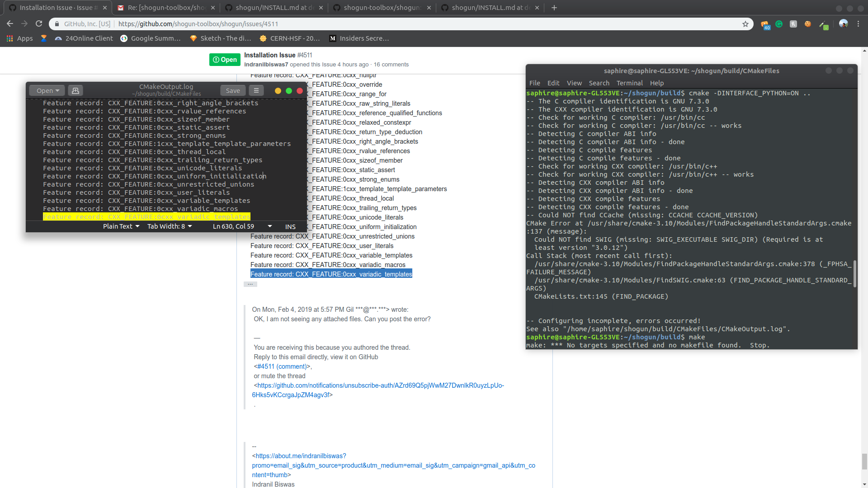Expand the truncated quote with the ellipsis
868x488 pixels.
(x=250, y=284)
